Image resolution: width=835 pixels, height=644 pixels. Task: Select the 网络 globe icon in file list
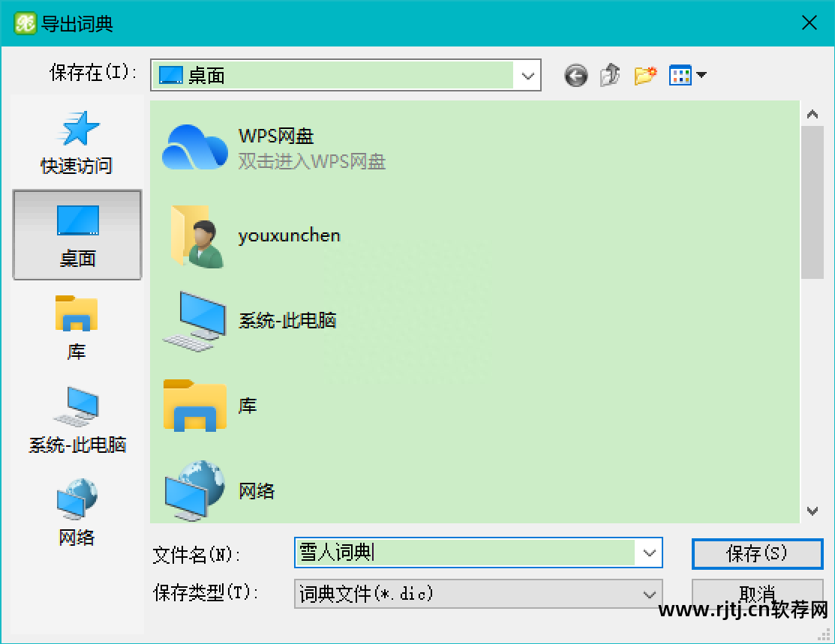pyautogui.click(x=194, y=491)
